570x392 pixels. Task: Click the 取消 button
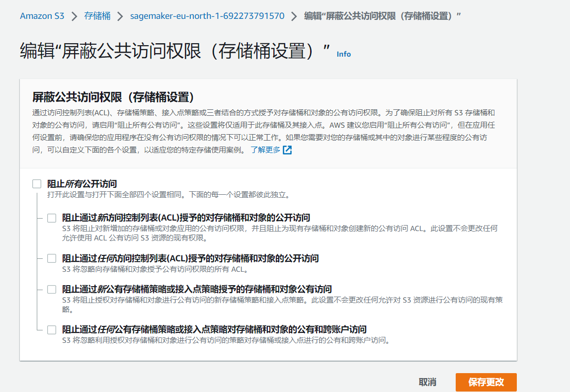(427, 382)
